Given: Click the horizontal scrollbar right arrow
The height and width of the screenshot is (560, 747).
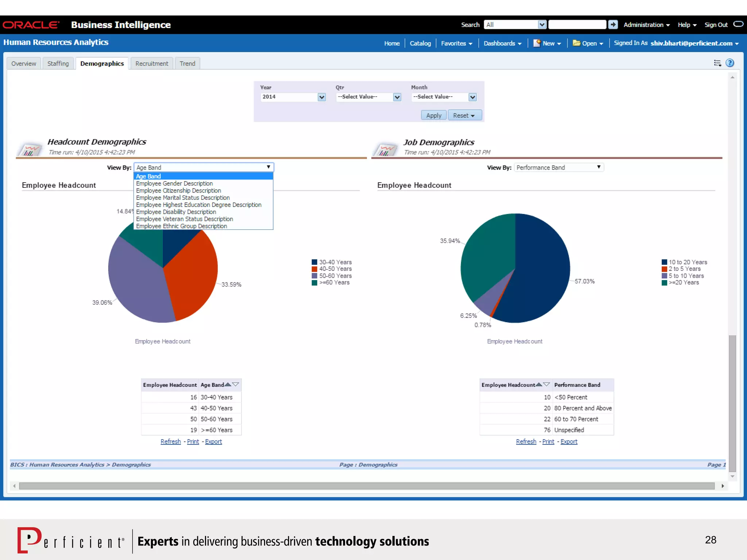Looking at the screenshot, I should point(723,486).
